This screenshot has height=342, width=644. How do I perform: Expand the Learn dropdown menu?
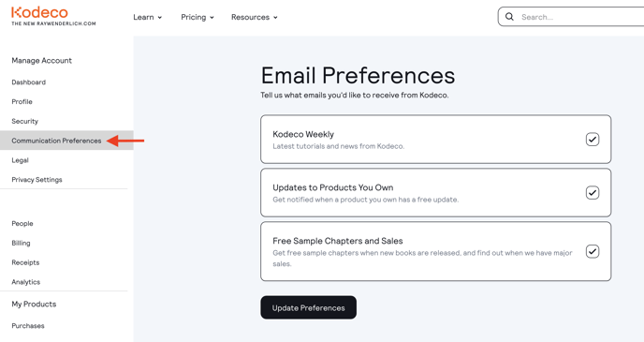(148, 17)
